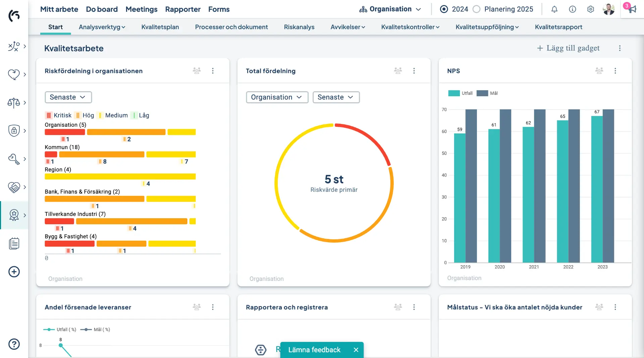Expand the Analysverktyg dropdown
644x358 pixels.
coord(102,27)
